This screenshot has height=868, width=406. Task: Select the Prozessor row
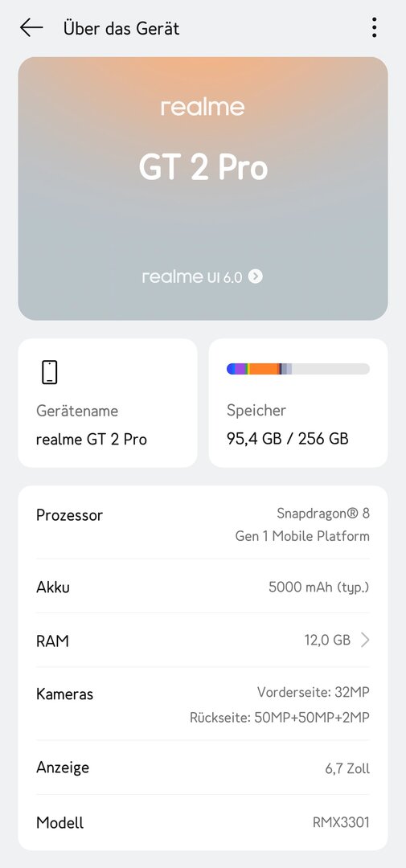pos(203,526)
